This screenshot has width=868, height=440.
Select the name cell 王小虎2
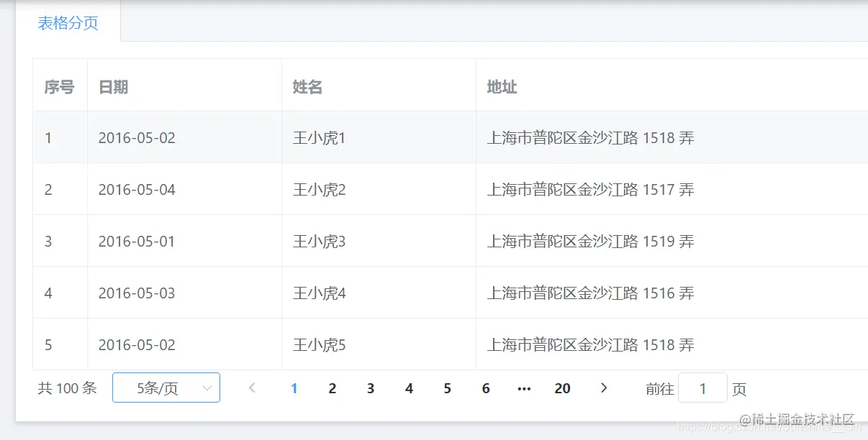[x=379, y=189]
